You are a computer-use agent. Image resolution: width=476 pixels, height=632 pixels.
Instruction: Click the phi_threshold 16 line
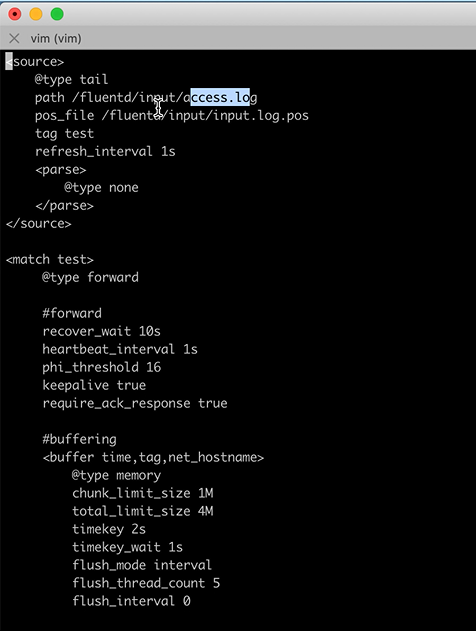102,367
